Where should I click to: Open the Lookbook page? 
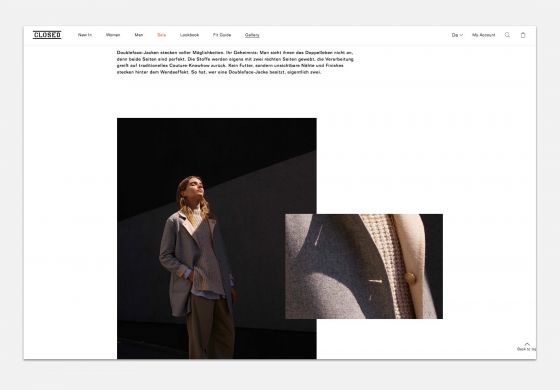click(189, 35)
